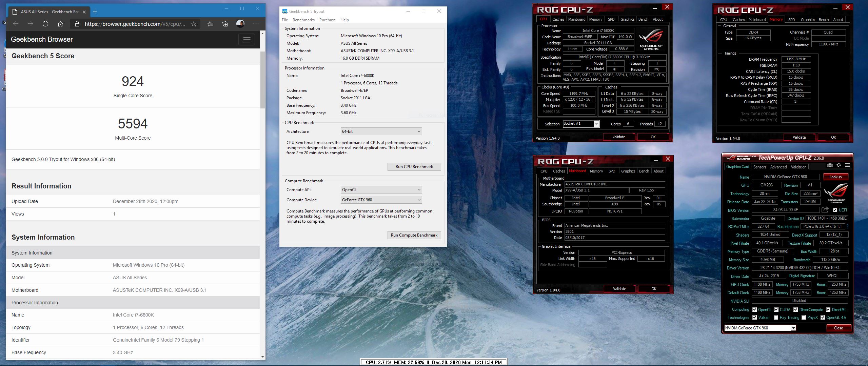Open the Architecture 64-bit dropdown
This screenshot has height=366, width=868.
(x=381, y=131)
